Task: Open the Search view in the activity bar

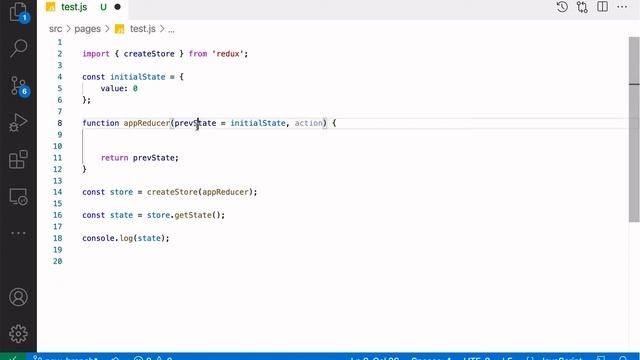Action: (x=18, y=48)
